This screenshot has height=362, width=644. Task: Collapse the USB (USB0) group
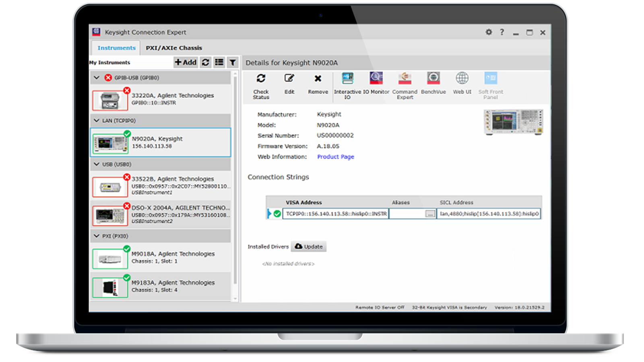pyautogui.click(x=97, y=164)
